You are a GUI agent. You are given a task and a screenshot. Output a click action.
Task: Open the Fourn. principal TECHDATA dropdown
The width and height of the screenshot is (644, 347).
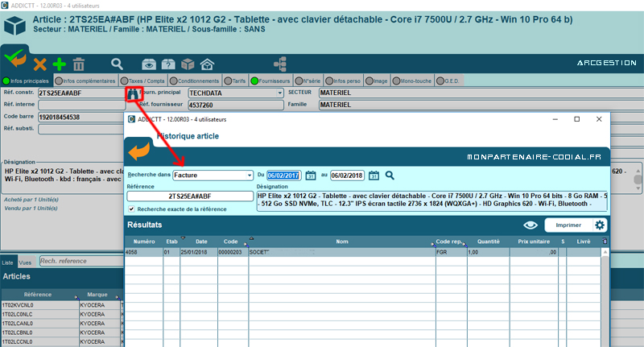279,93
